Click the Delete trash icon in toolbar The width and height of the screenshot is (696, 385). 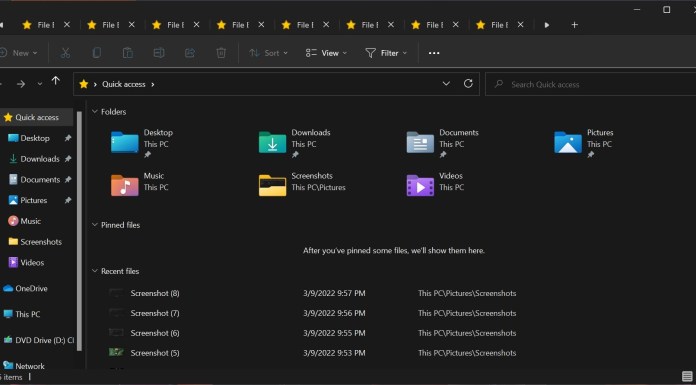221,53
